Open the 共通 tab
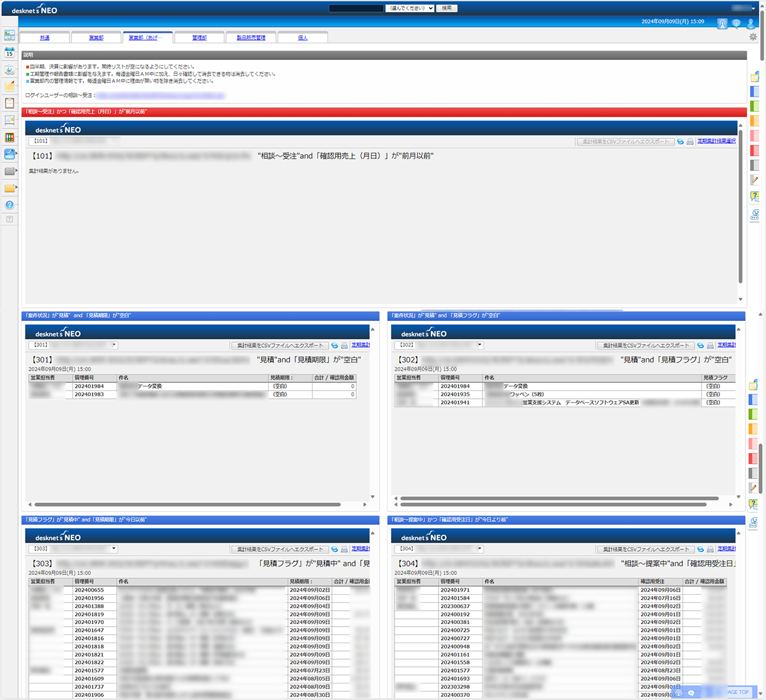The image size is (766, 700). click(x=45, y=38)
